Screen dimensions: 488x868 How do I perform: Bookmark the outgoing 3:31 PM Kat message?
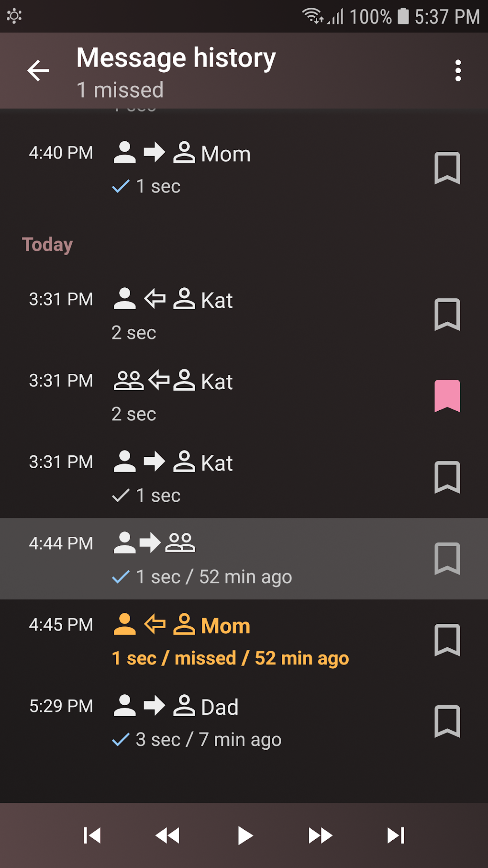point(447,477)
